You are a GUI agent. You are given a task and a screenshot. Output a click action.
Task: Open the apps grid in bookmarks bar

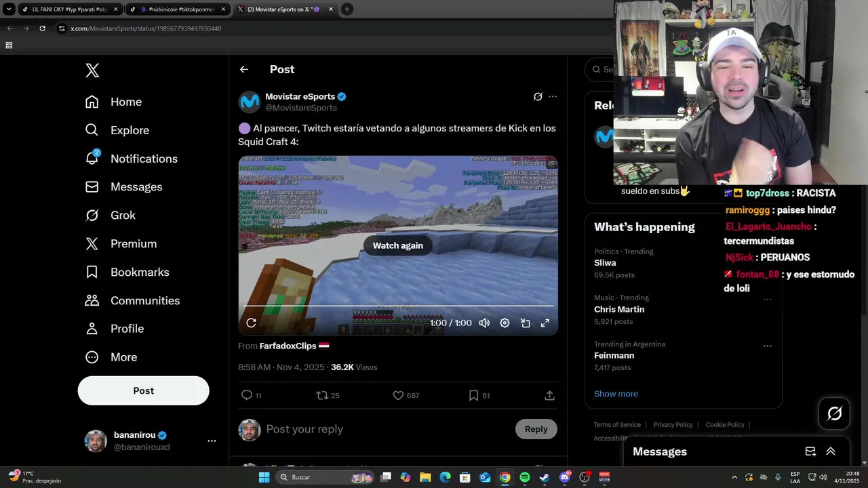click(x=9, y=45)
